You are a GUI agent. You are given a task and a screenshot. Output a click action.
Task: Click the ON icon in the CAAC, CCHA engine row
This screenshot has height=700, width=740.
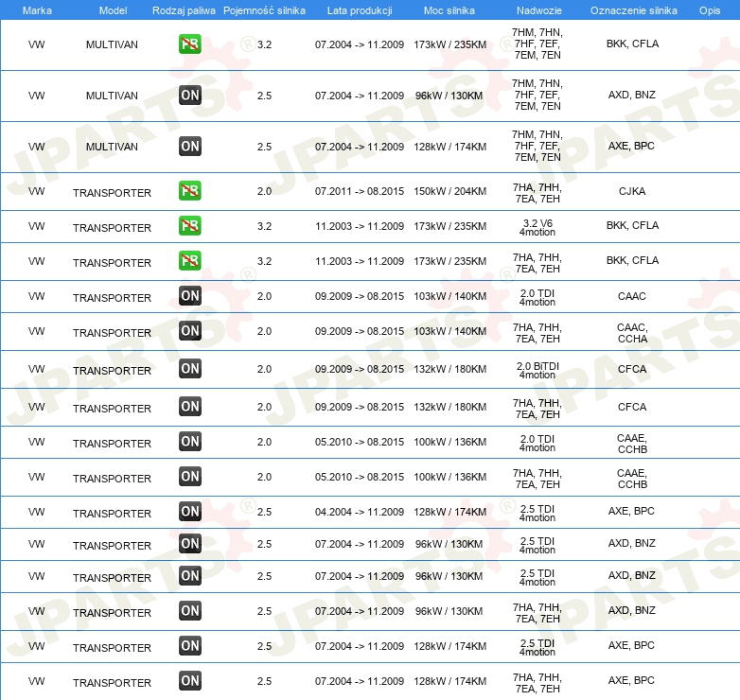click(189, 331)
